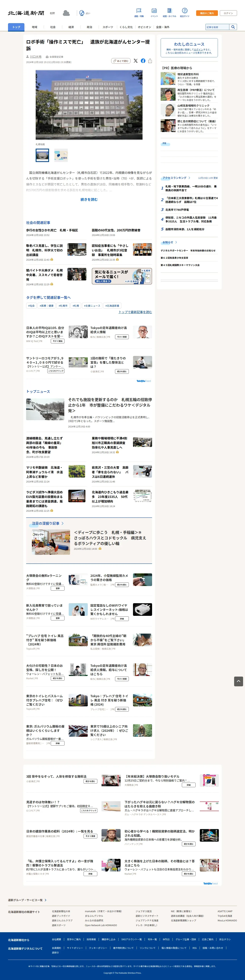Screen dimensions: 245x980
Task: Open footer link サイトポリシー
Action: point(75,948)
